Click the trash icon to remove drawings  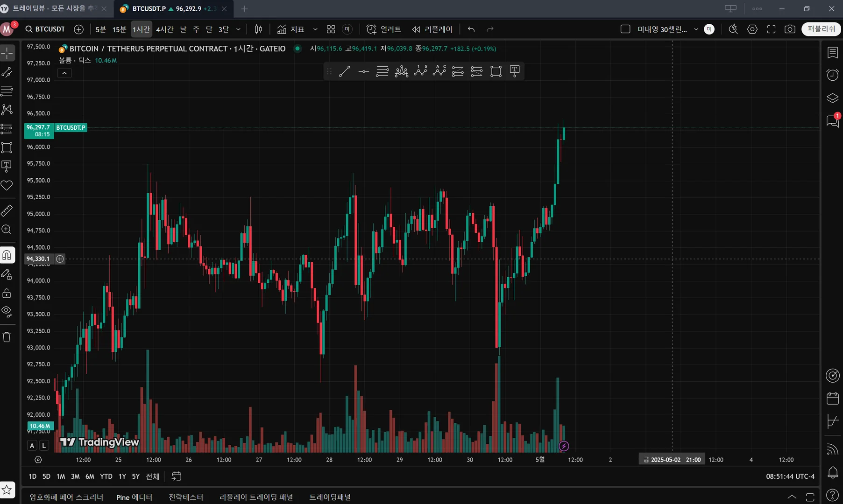[7, 337]
